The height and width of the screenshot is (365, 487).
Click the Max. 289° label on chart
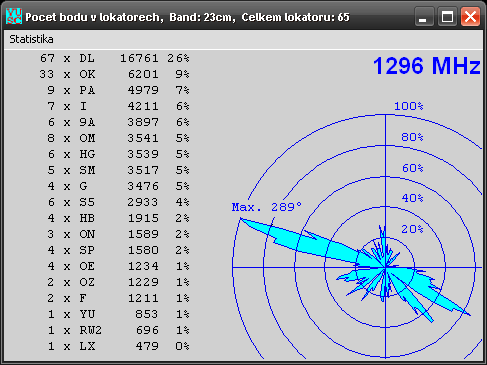point(267,207)
